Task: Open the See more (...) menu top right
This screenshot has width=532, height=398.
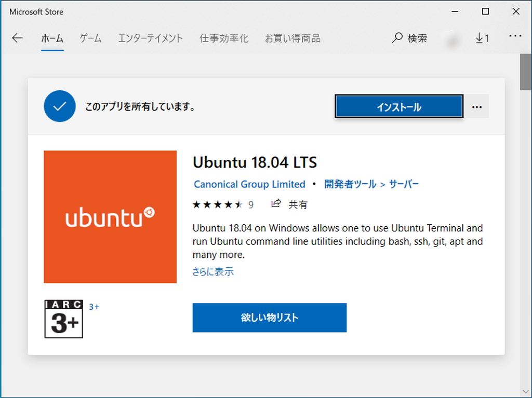Action: (515, 36)
